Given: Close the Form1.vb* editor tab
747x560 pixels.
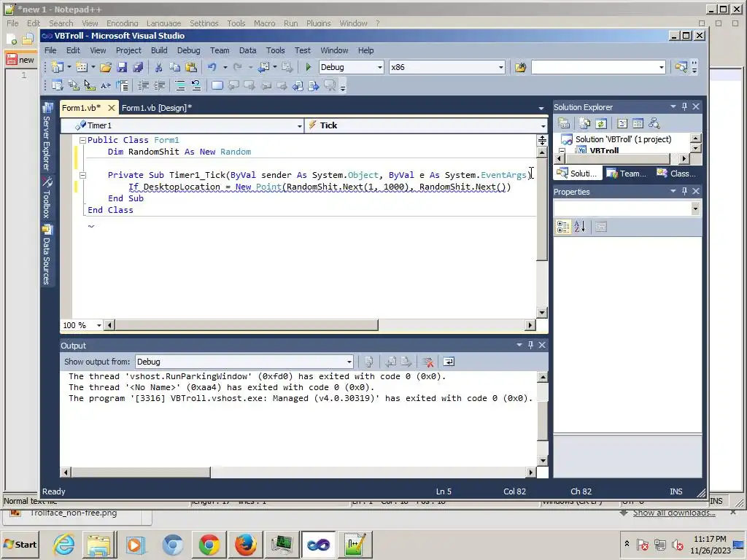Looking at the screenshot, I should (x=112, y=108).
